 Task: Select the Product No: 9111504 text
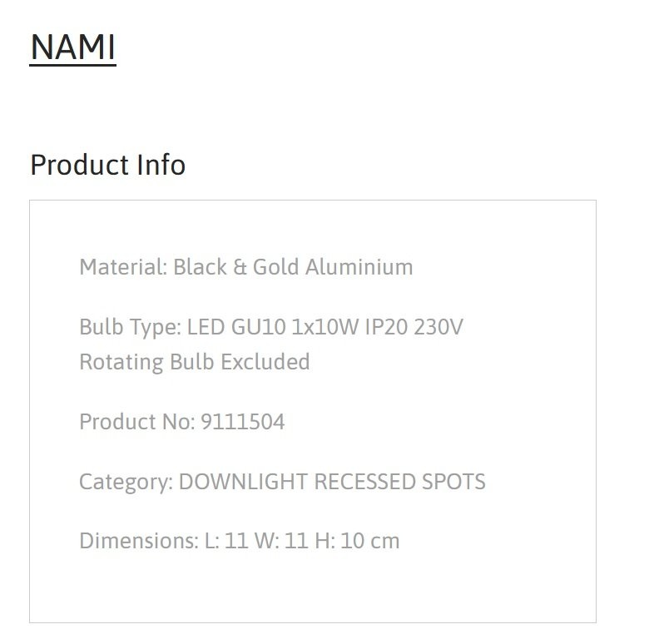182,421
